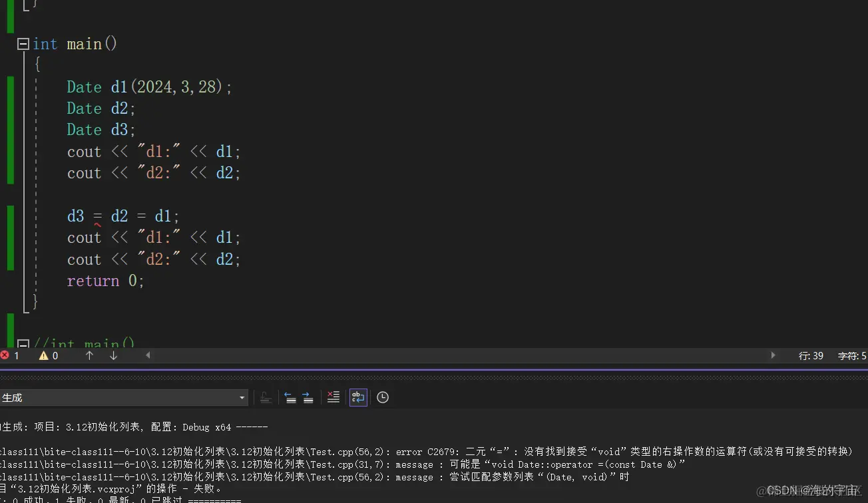Viewport: 868px width, 503px height.
Task: Collapse the int main() function block
Action: 23,45
